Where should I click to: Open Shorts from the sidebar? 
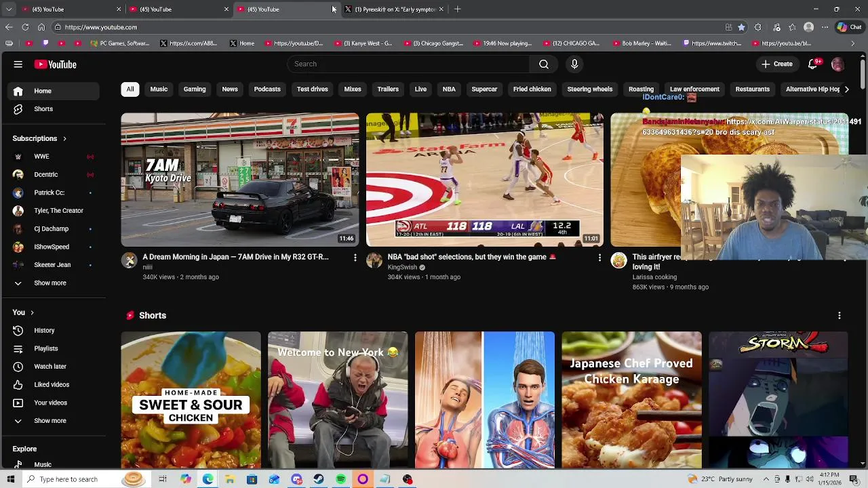(54, 109)
